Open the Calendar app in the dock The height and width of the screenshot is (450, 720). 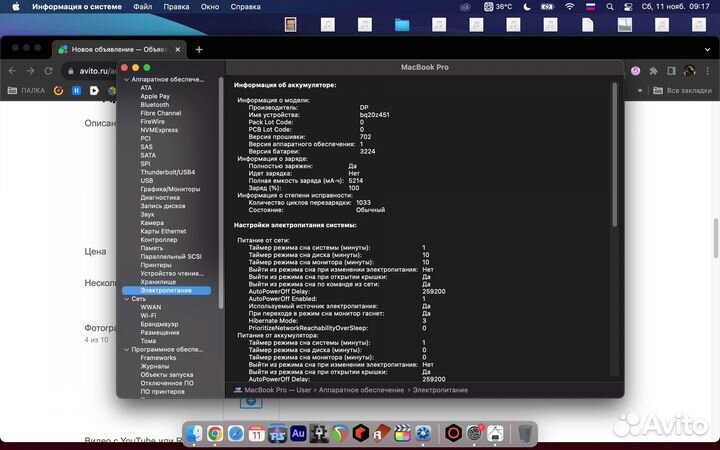click(256, 433)
